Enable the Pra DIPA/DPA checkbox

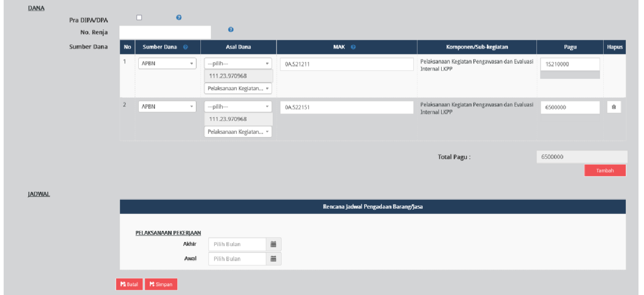pyautogui.click(x=139, y=18)
